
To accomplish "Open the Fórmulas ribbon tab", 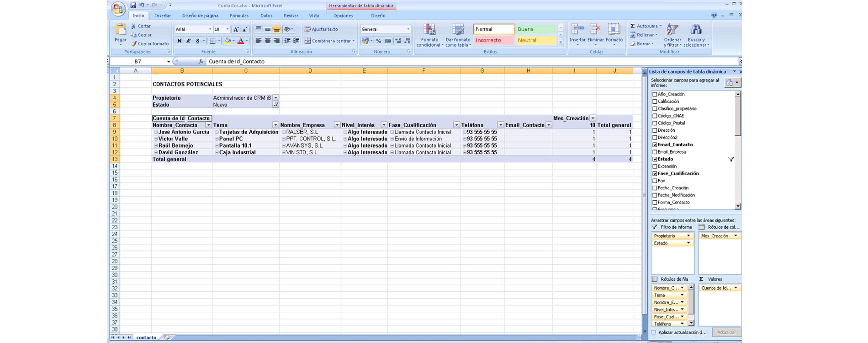I will 239,16.
